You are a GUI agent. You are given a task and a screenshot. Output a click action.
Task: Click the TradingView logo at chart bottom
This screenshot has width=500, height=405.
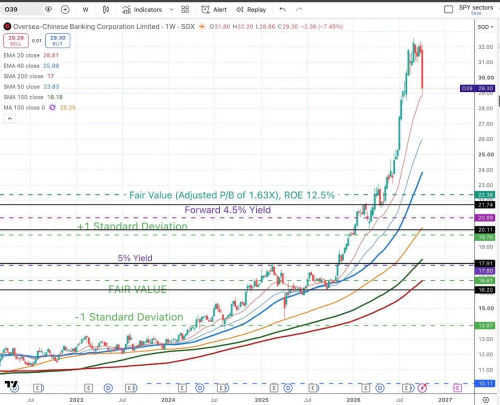pyautogui.click(x=11, y=384)
